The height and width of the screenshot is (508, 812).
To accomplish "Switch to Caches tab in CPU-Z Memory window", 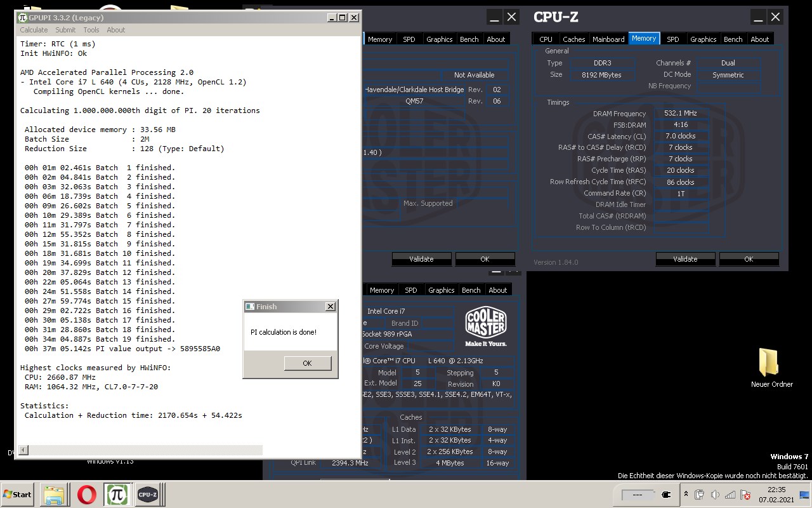I will (x=574, y=39).
